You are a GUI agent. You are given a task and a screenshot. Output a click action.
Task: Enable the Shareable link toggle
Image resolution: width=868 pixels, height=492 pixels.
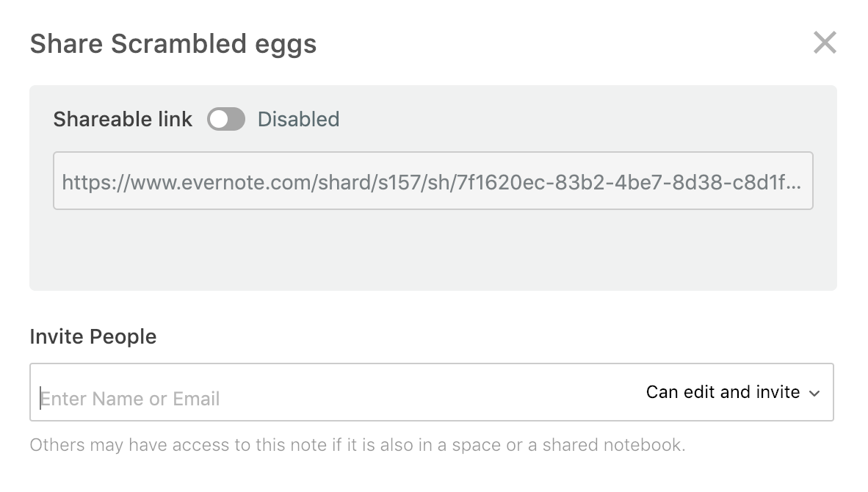(x=225, y=119)
